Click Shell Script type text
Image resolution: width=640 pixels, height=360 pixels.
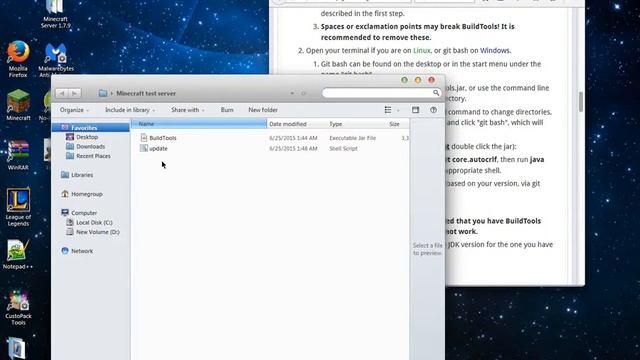click(343, 149)
